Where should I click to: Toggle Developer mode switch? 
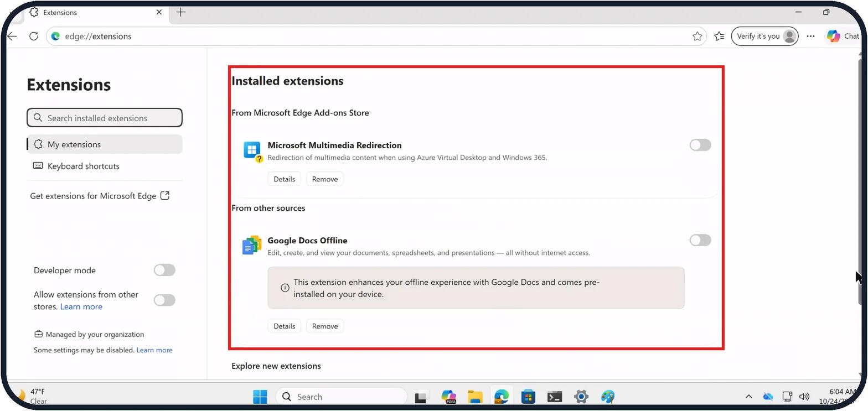click(x=164, y=270)
